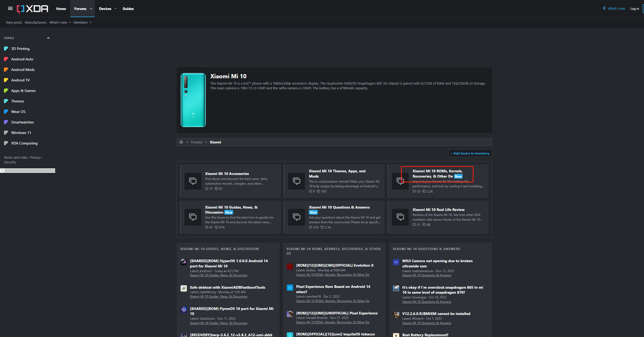Click the Windows 11 tag icon
Screen dimensions: 644x337
6,133
